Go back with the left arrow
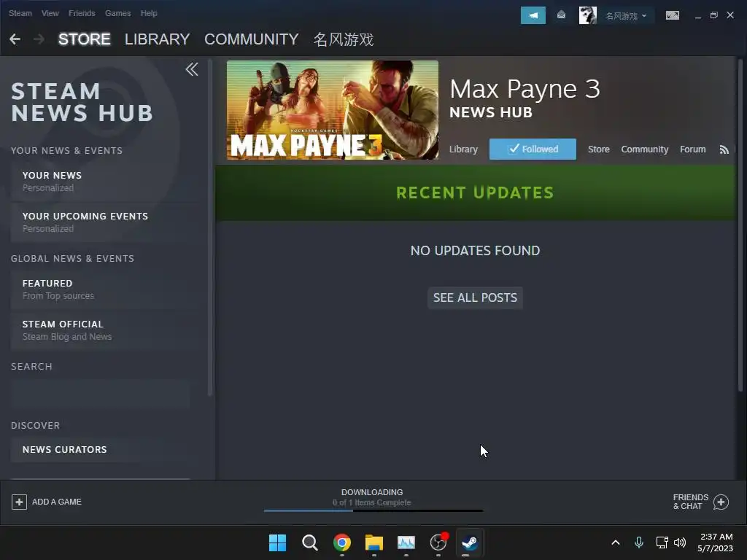Viewport: 747px width, 560px height. pos(15,39)
